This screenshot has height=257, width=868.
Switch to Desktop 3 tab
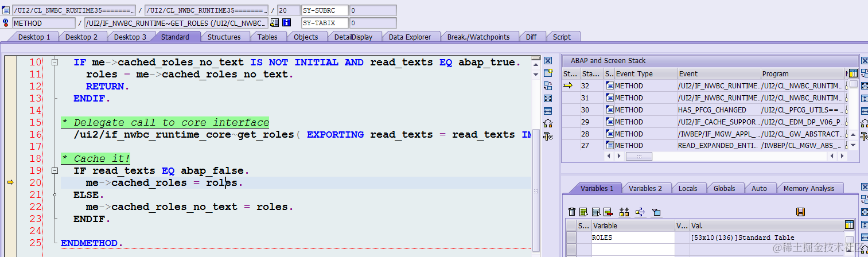(x=130, y=37)
